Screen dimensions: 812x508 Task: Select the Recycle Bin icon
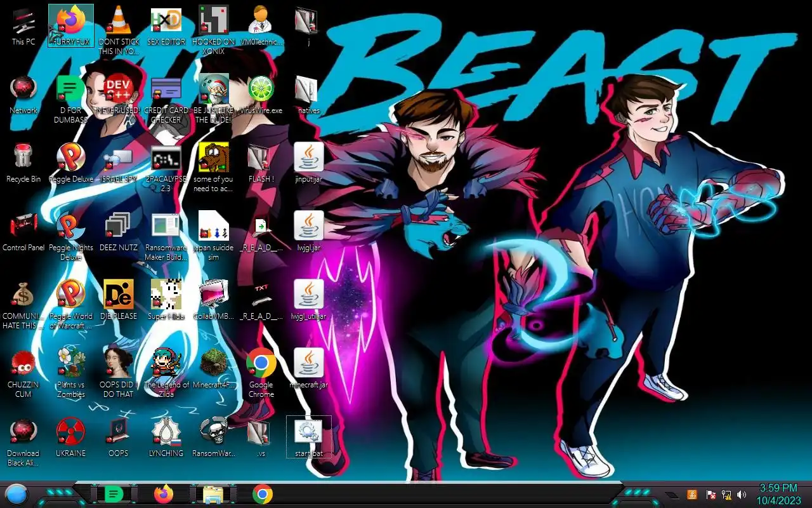tap(23, 163)
